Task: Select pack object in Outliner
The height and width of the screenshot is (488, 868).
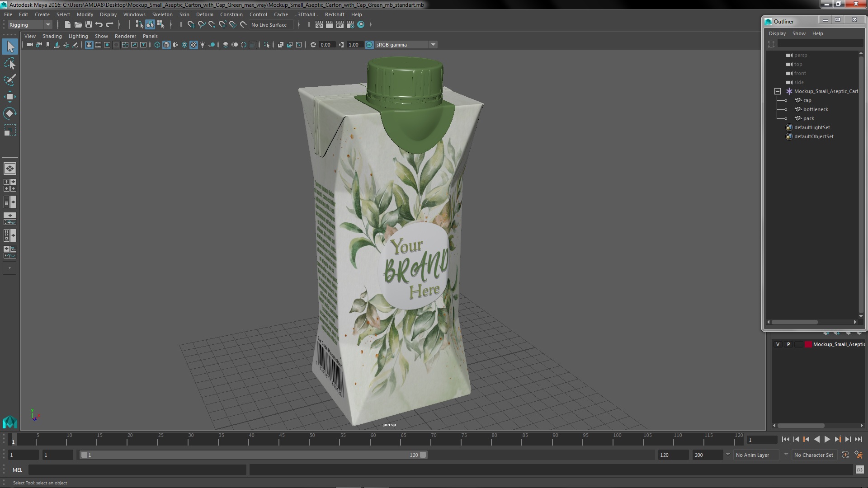Action: pos(808,118)
